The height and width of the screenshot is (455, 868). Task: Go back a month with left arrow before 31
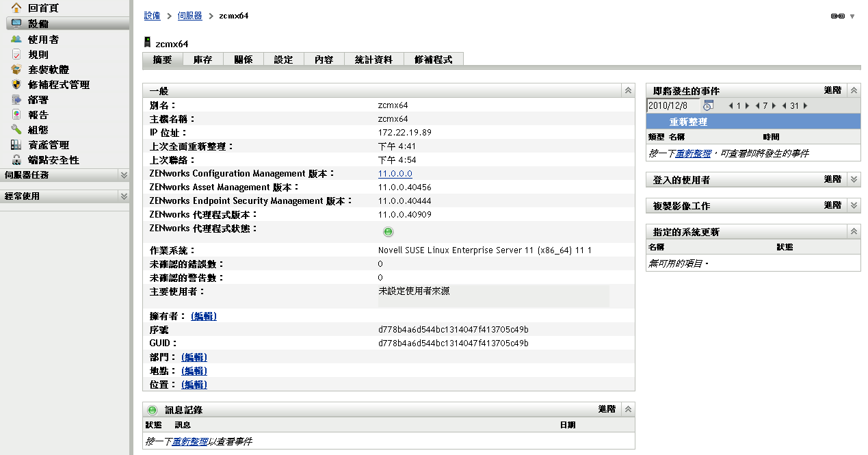click(784, 106)
